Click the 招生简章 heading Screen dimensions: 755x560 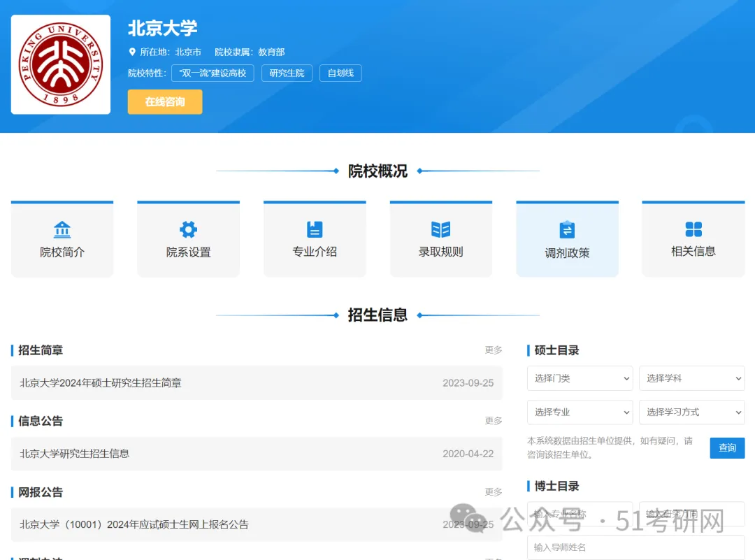(41, 350)
